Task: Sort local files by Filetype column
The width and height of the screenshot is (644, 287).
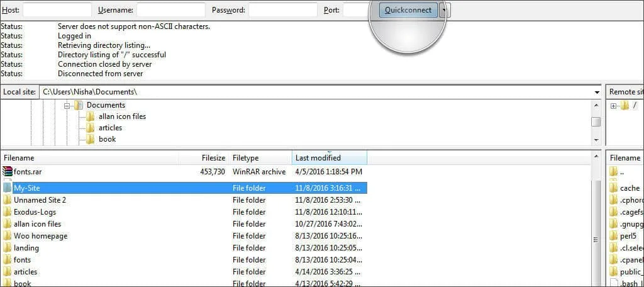Action: 260,158
